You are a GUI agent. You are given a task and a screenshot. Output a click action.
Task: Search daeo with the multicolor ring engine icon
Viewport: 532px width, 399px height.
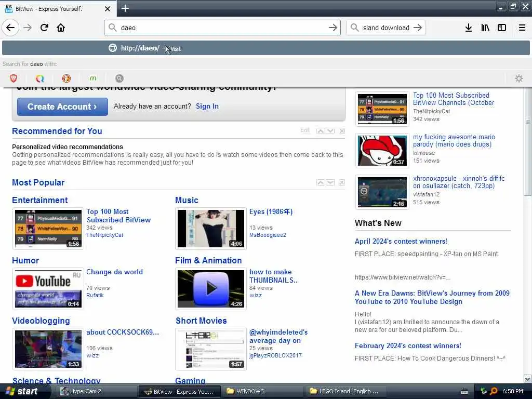pos(40,78)
